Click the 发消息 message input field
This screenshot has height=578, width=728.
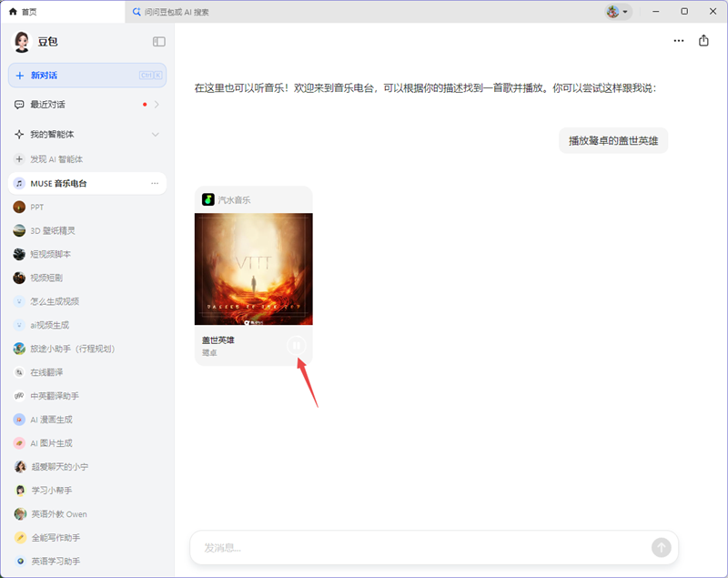(x=409, y=547)
